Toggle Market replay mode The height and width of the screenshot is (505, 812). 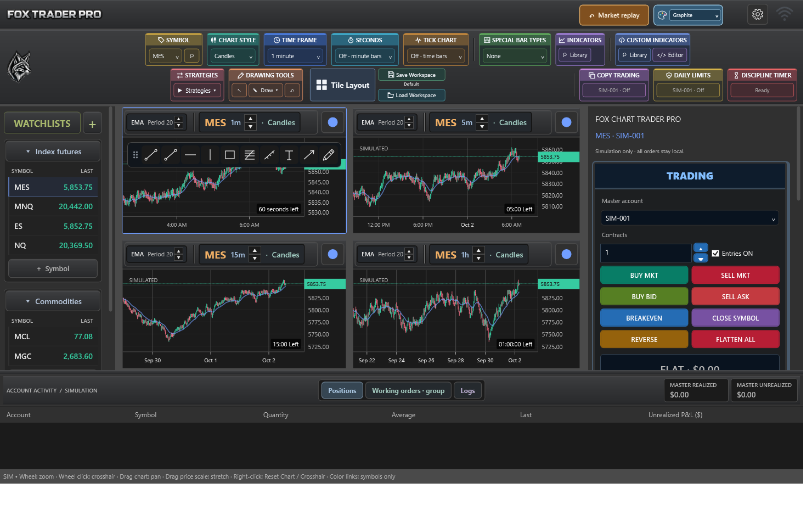pos(614,15)
